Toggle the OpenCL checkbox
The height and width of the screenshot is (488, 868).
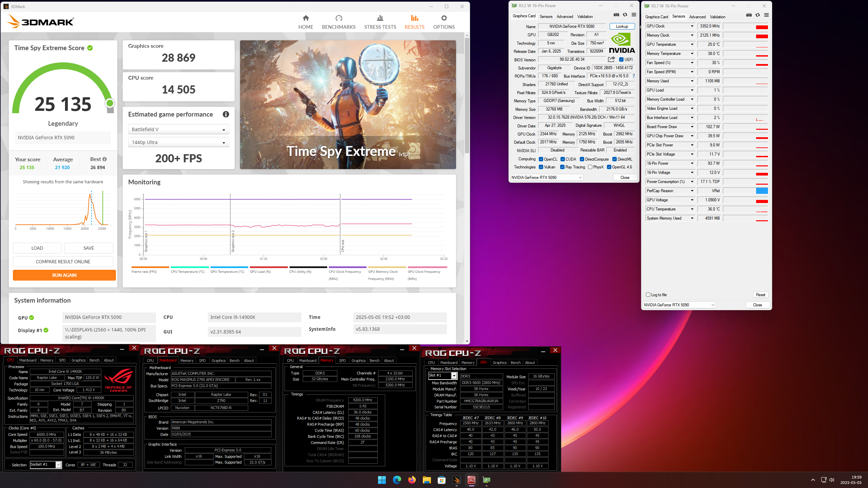pyautogui.click(x=541, y=159)
